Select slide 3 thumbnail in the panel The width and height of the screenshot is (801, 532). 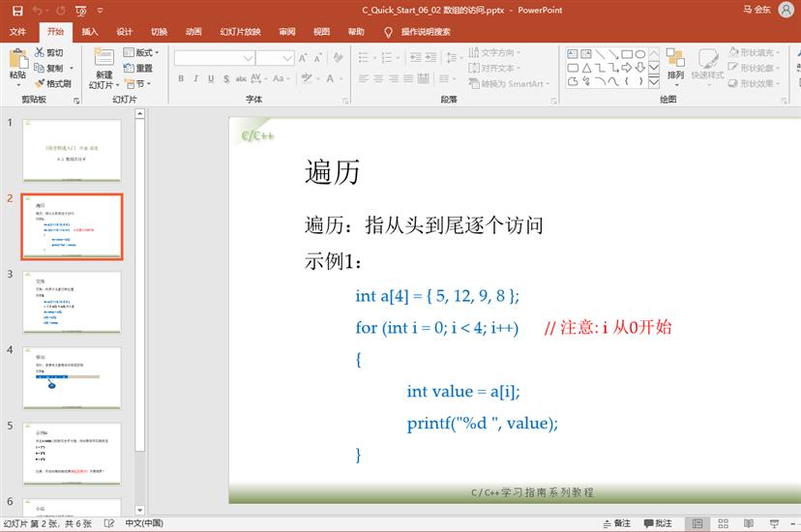[72, 302]
